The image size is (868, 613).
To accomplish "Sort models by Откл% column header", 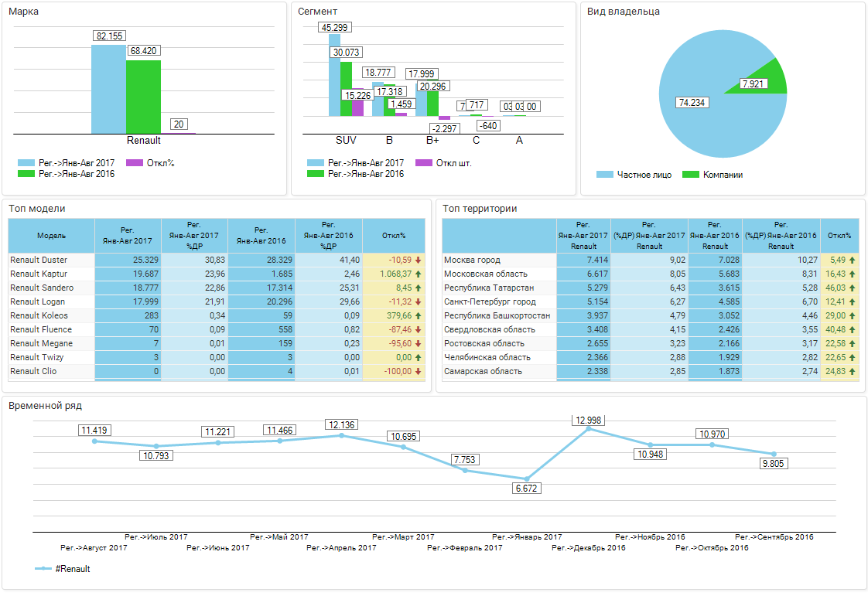I will 394,236.
